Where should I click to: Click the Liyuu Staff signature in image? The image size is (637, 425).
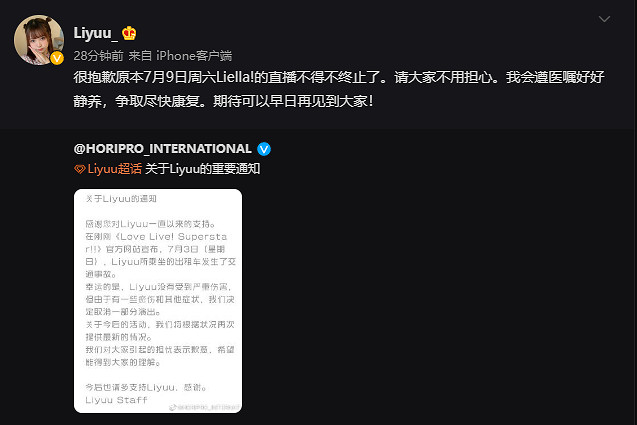(x=116, y=400)
